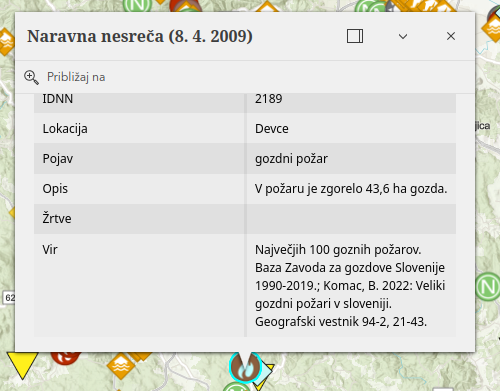The width and height of the screenshot is (500, 391).
Task: Click the Pojav field label
Action: (58, 159)
